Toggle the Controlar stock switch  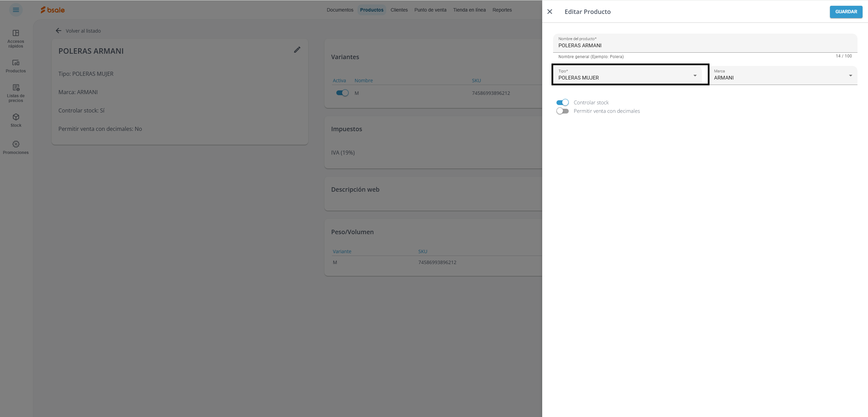point(562,102)
